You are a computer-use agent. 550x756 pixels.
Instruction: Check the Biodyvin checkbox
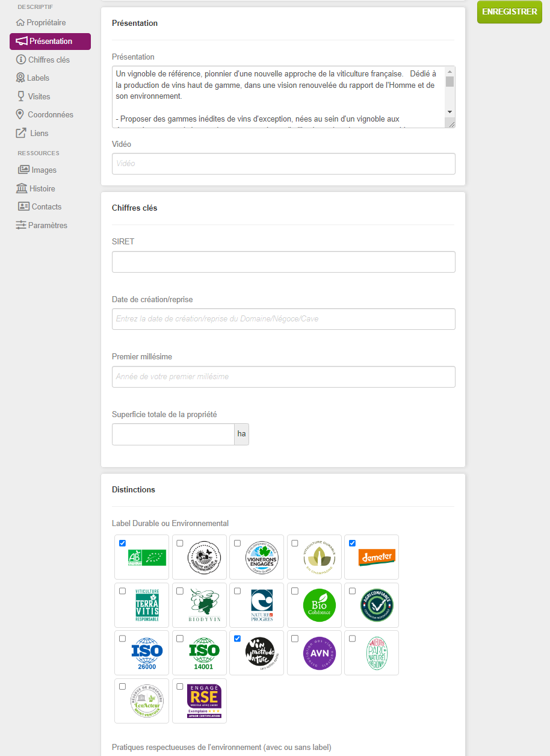(x=180, y=591)
